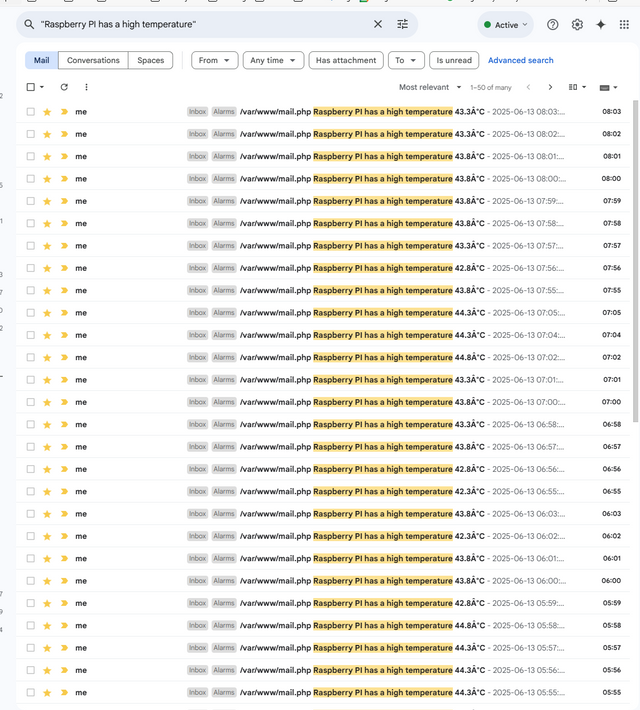The height and width of the screenshot is (710, 640).
Task: Click Alarms label on 07:57 email
Action: click(224, 245)
